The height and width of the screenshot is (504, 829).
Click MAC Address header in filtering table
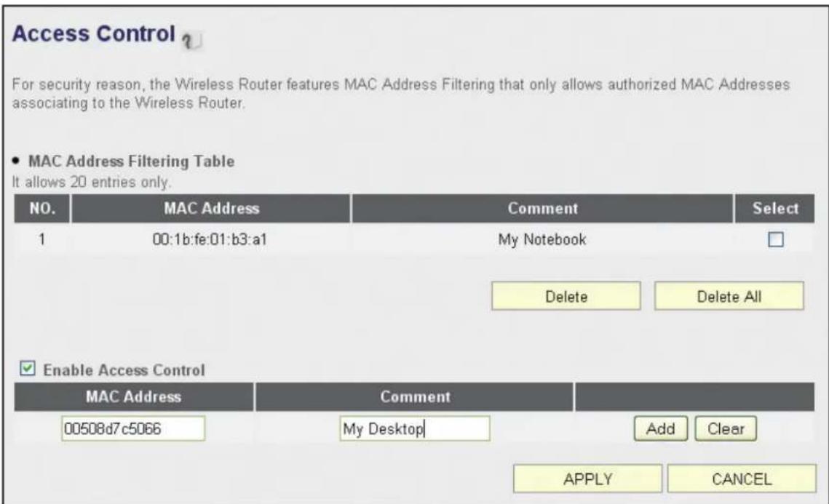(x=210, y=208)
